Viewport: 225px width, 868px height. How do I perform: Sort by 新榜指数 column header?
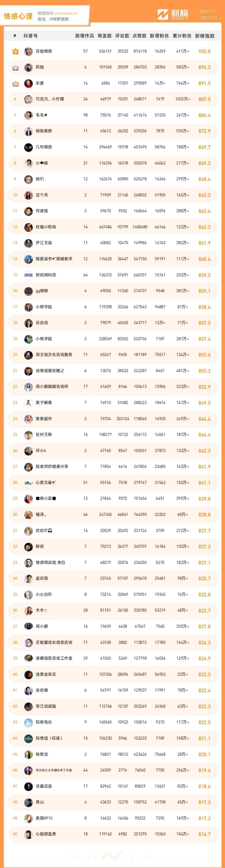click(205, 36)
